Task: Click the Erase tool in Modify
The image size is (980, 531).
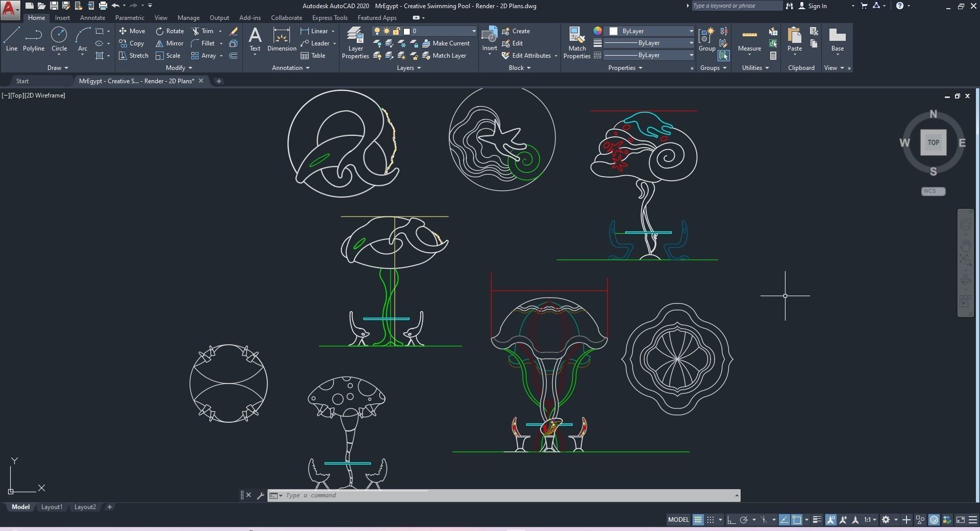Action: [x=233, y=31]
